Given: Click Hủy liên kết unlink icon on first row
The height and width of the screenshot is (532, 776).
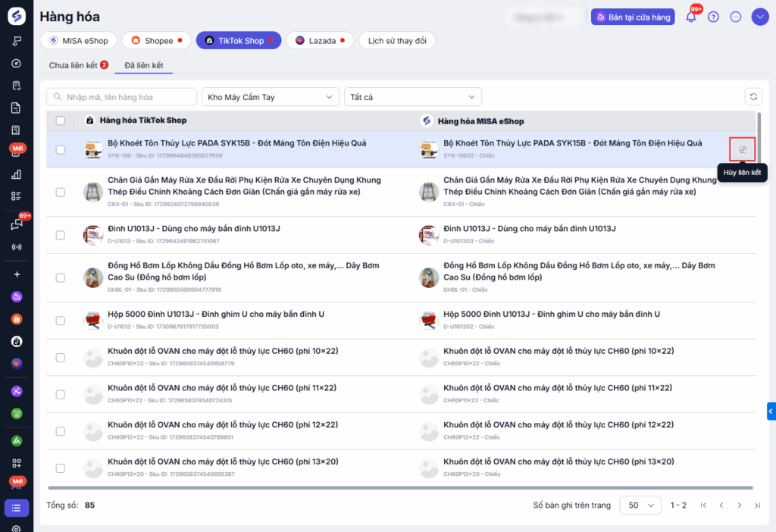Looking at the screenshot, I should click(x=743, y=149).
